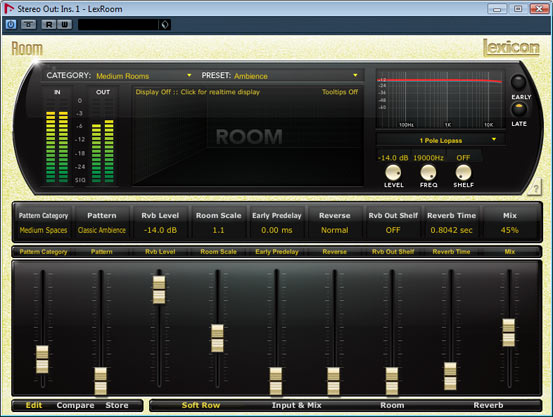This screenshot has height=417, width=553.
Task: Select the EARLY EQ round button
Action: coord(518,82)
